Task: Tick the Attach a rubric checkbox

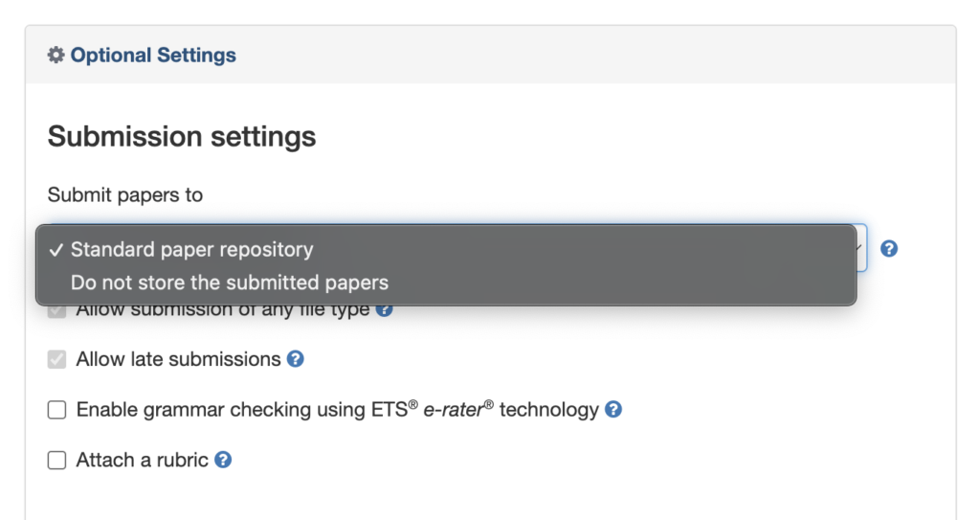Action: click(x=56, y=460)
